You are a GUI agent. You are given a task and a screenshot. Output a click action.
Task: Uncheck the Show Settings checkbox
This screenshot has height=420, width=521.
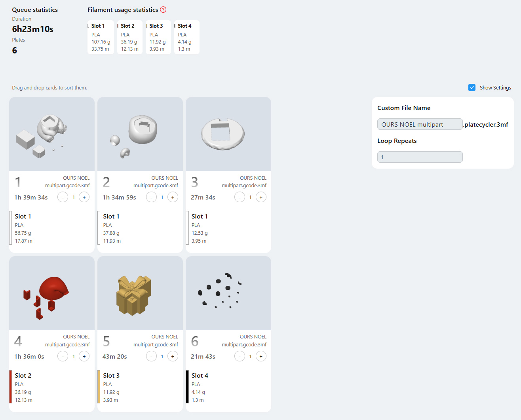click(472, 87)
